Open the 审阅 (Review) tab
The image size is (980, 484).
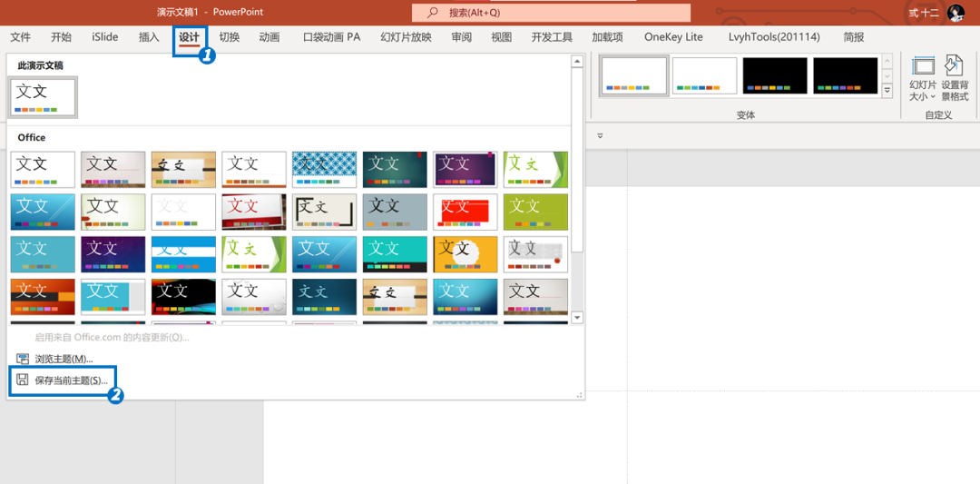461,37
